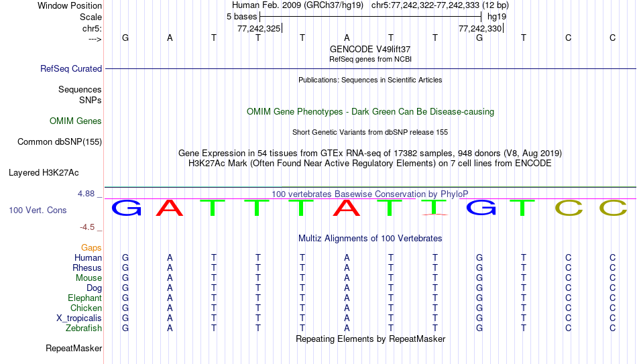Click the SNPs track label
Viewport: 637px width, 364px height.
91,100
